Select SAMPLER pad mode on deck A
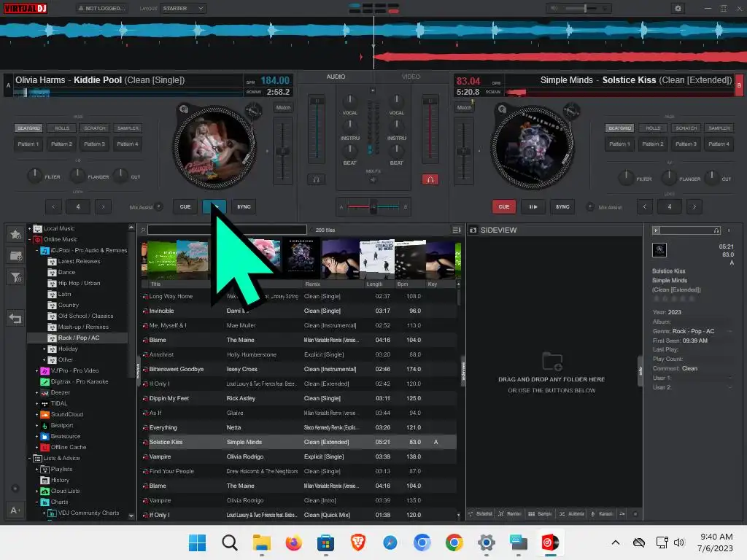Image resolution: width=747 pixels, height=560 pixels. (128, 128)
